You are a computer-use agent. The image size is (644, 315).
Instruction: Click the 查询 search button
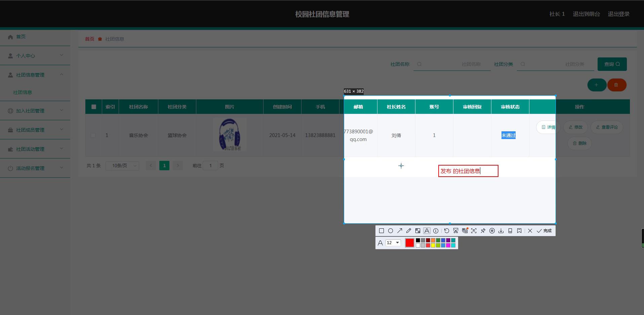point(612,64)
